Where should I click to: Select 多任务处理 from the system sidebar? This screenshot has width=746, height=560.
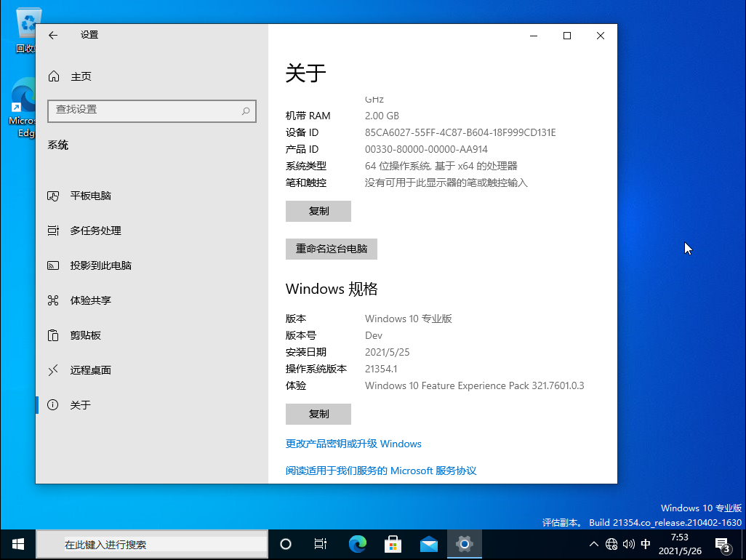(96, 230)
